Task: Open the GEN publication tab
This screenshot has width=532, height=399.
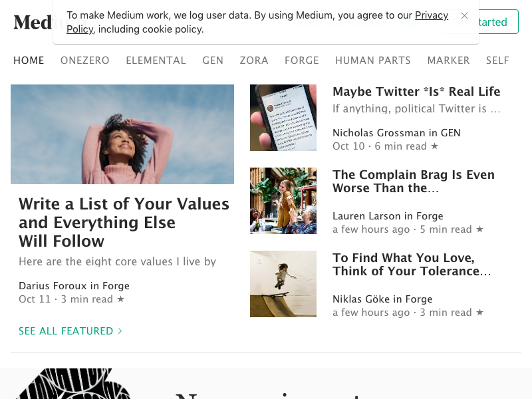Action: [x=213, y=61]
